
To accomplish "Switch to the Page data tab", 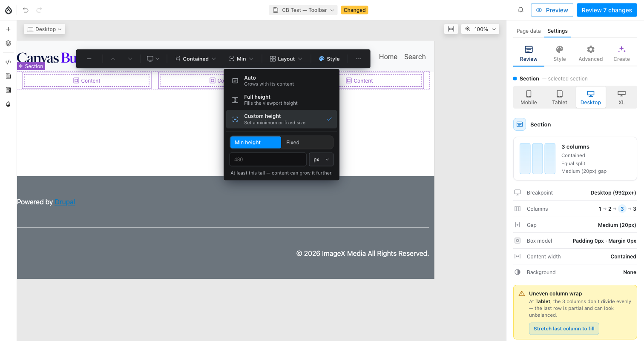I will pos(529,31).
